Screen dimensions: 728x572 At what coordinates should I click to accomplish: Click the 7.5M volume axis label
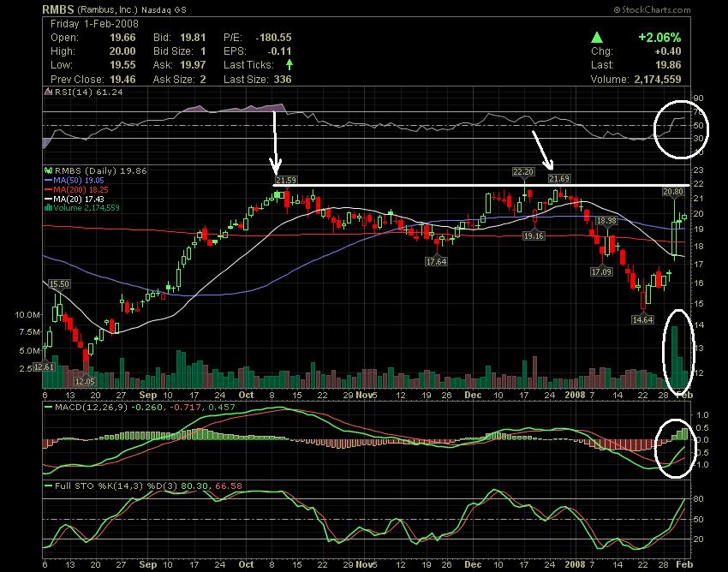pyautogui.click(x=30, y=332)
